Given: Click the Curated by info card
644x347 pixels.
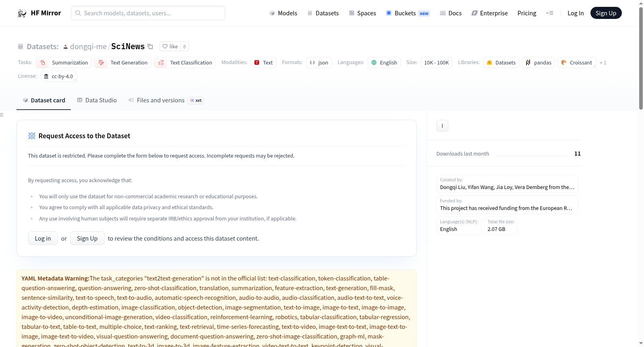Looking at the screenshot, I should (x=507, y=184).
